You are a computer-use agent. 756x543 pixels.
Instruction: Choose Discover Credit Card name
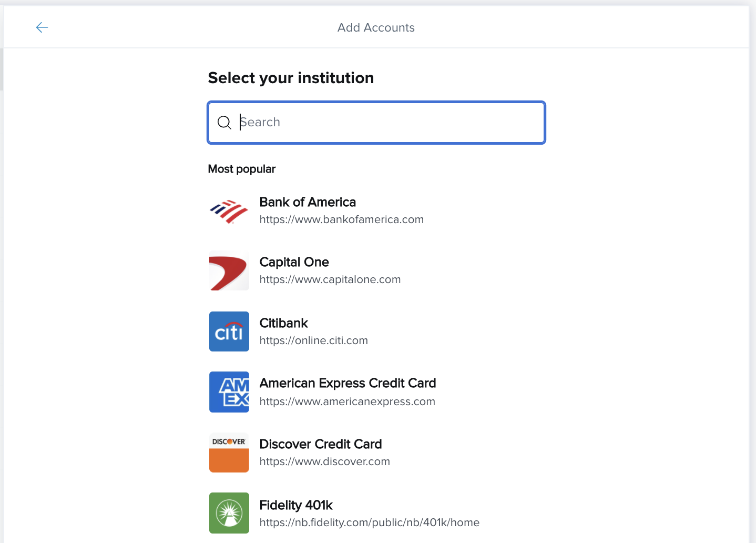point(320,444)
